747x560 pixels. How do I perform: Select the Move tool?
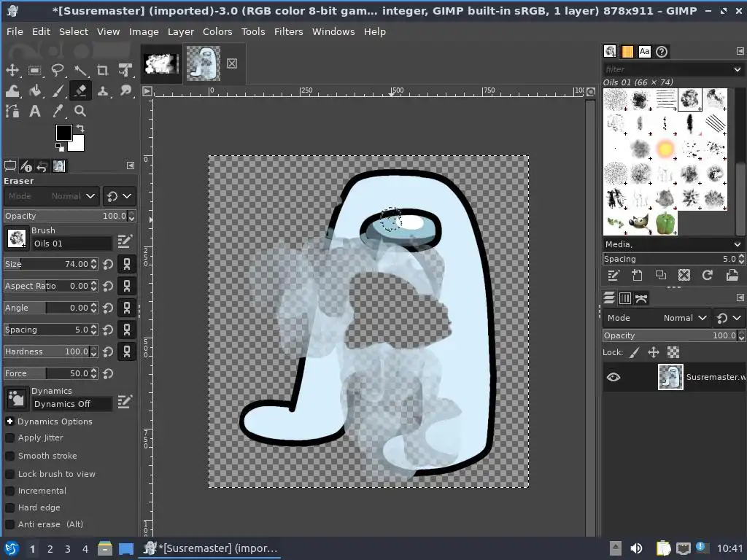12,71
